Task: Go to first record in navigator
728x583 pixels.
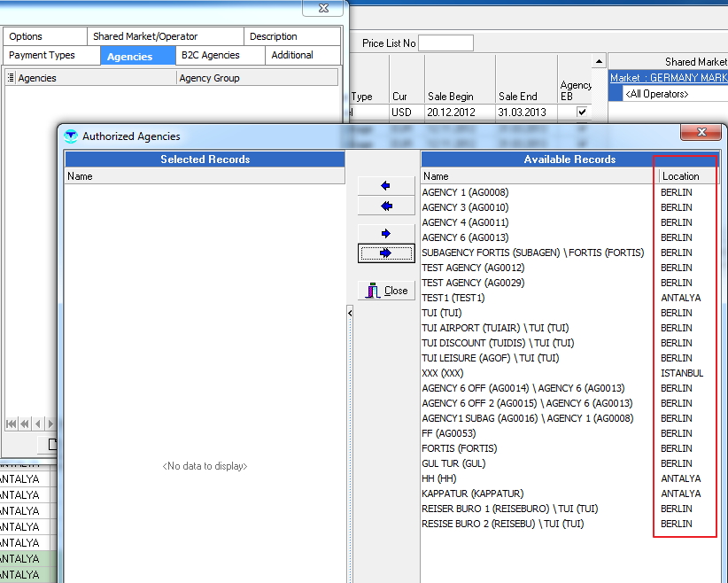Action: pos(12,424)
